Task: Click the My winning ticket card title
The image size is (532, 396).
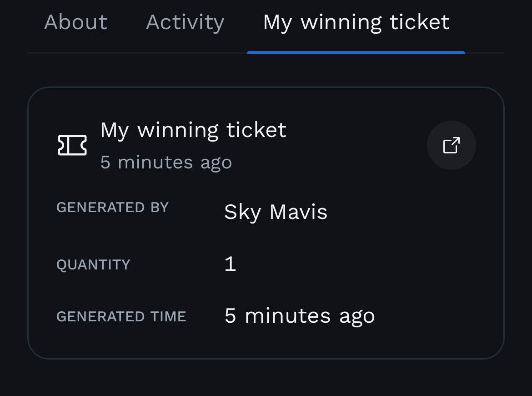Action: coord(193,130)
